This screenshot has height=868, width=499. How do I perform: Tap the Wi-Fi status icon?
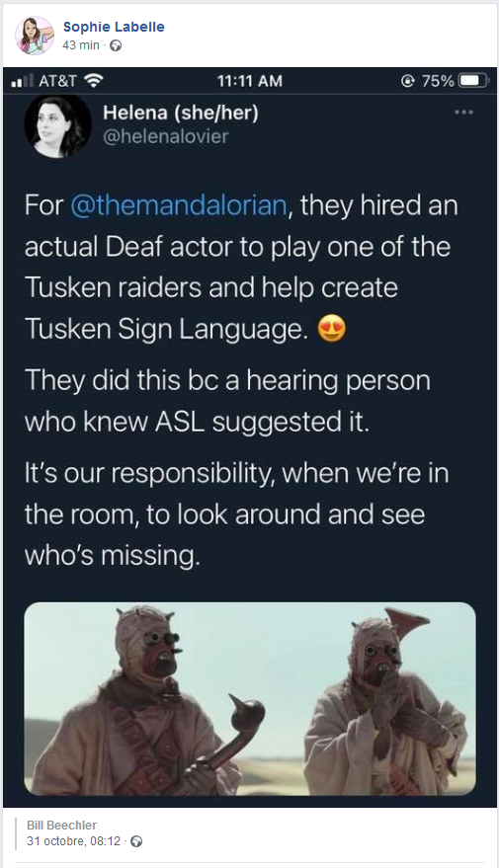click(94, 81)
